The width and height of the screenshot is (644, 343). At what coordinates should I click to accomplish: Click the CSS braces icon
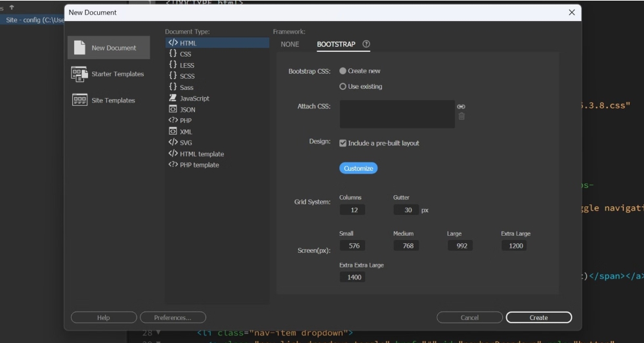pyautogui.click(x=173, y=53)
